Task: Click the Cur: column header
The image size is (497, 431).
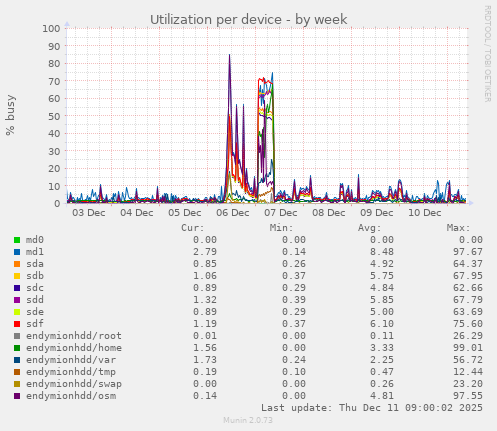Action: coord(193,228)
